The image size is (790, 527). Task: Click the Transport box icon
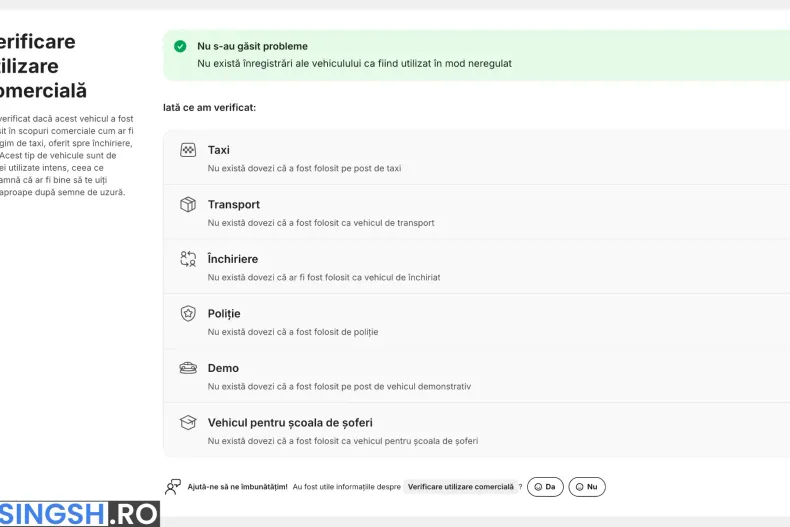pyautogui.click(x=188, y=205)
